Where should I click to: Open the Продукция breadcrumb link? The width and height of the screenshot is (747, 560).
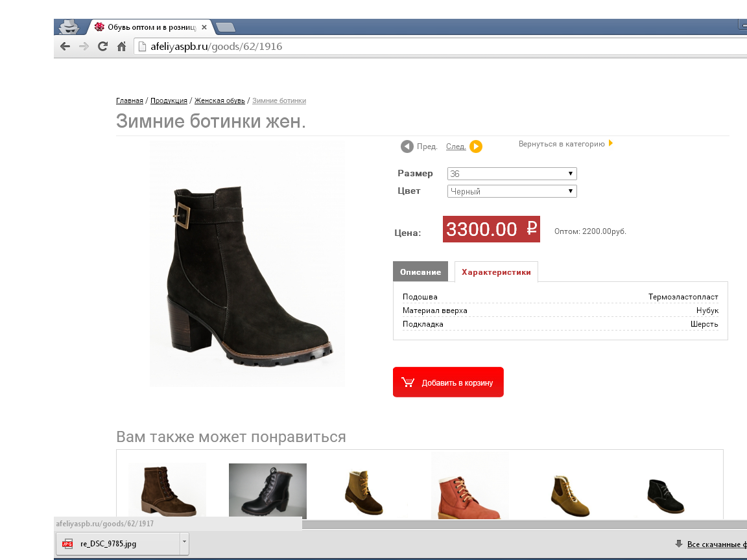tap(169, 100)
